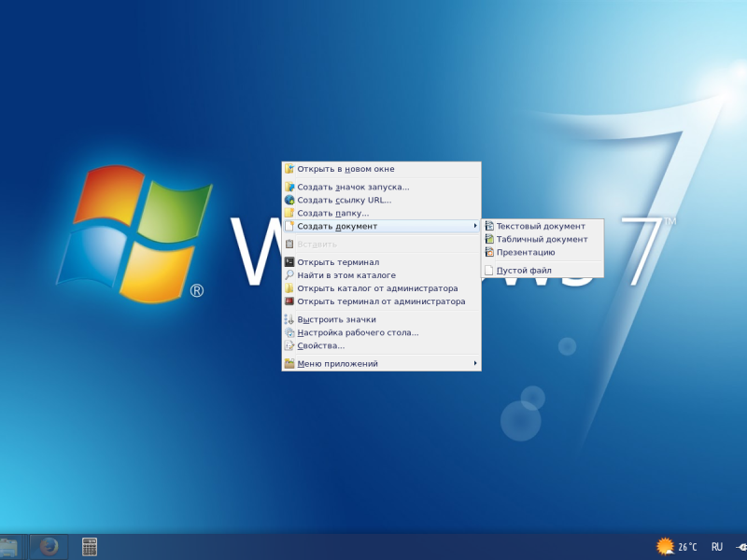The height and width of the screenshot is (560, 747).
Task: Click the presentation icon beside 'Презентацию'
Action: click(x=489, y=252)
